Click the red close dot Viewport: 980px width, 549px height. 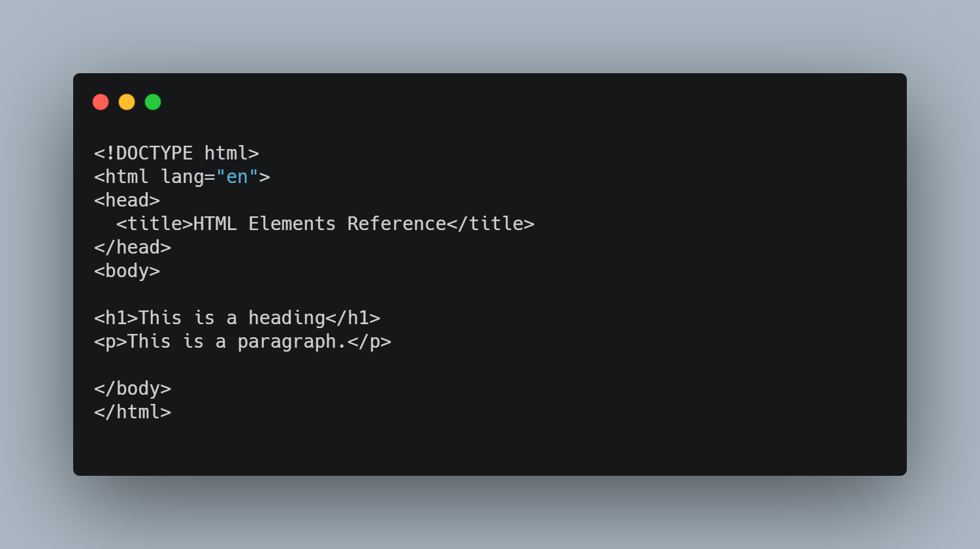101,102
